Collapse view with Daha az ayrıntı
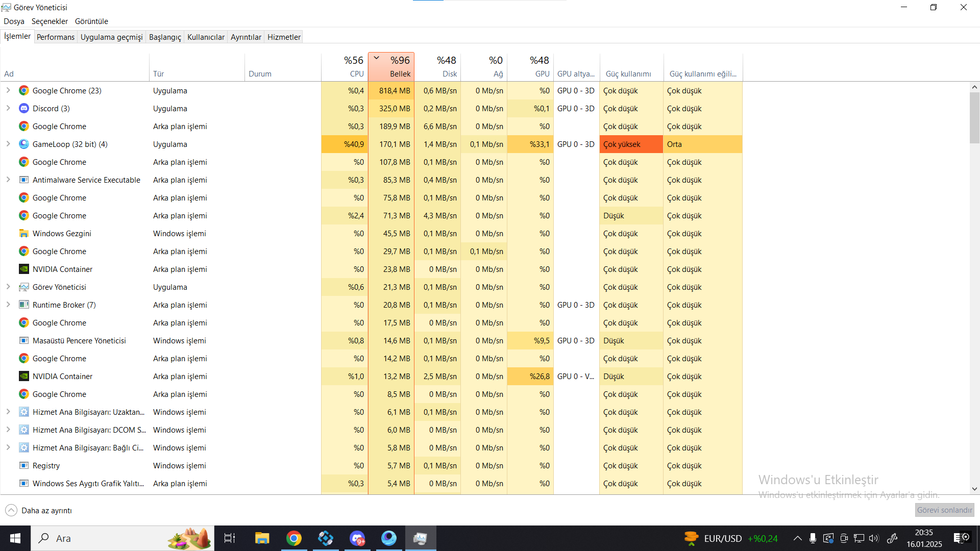980x551 pixels. [x=39, y=510]
